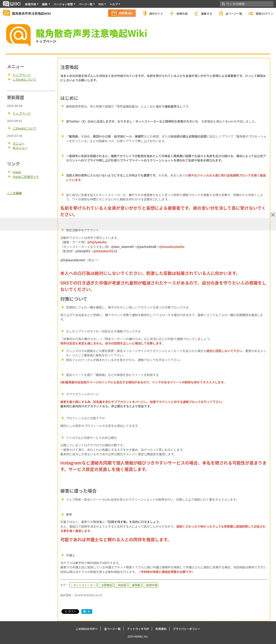Click the 目安箱(β版) orange button
This screenshot has width=276, height=644.
tap(122, 13)
